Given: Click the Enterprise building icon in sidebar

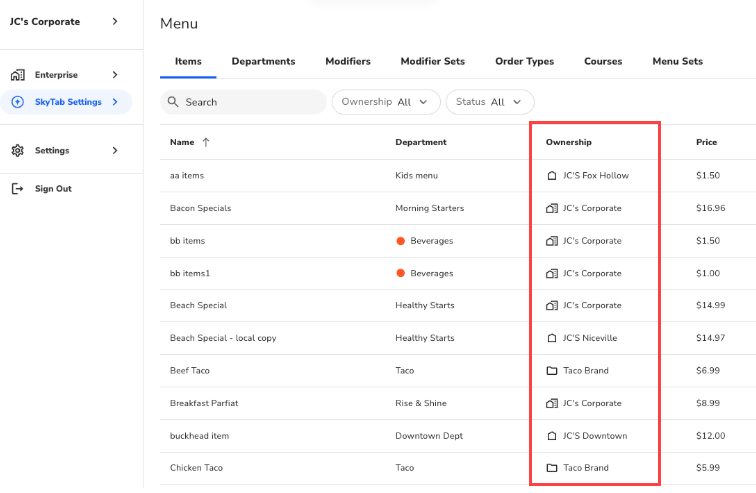Looking at the screenshot, I should point(17,75).
